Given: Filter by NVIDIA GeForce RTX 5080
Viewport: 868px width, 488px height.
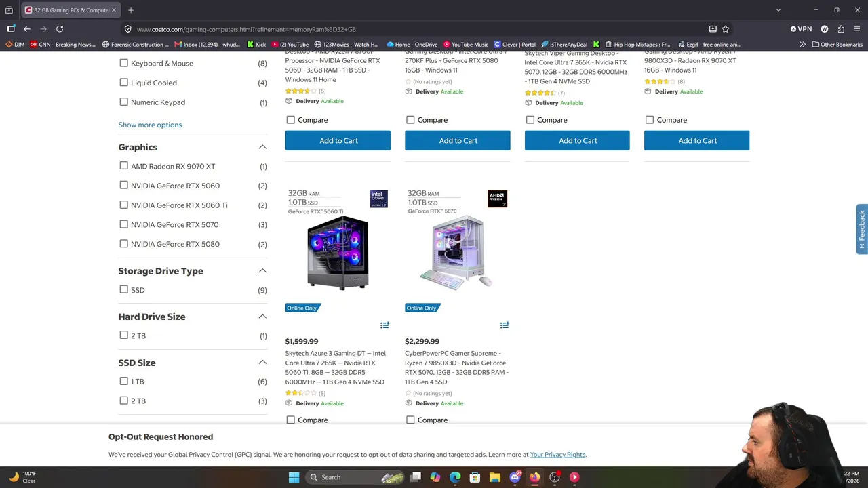Looking at the screenshot, I should click(x=123, y=244).
